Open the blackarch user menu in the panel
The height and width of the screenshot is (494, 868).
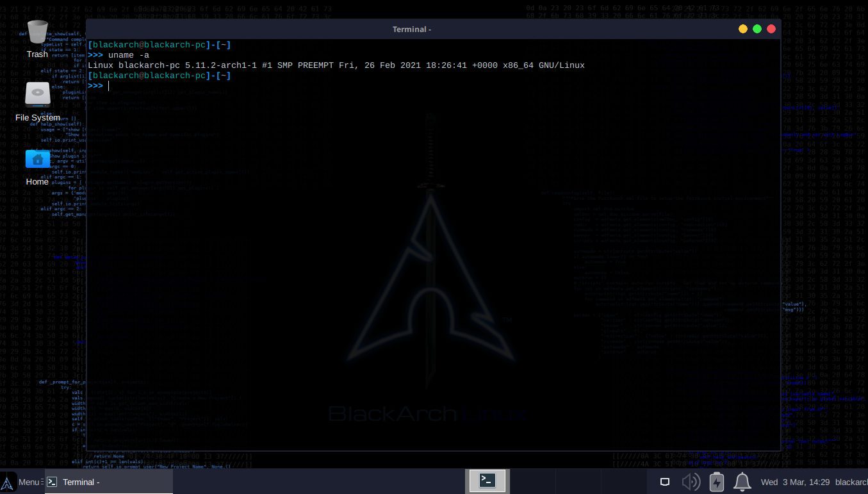point(851,482)
